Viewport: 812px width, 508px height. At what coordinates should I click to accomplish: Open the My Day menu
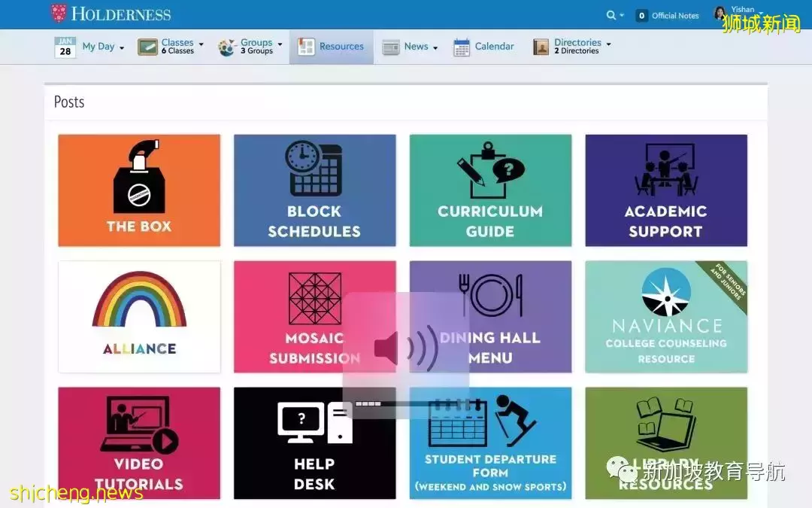coord(98,46)
